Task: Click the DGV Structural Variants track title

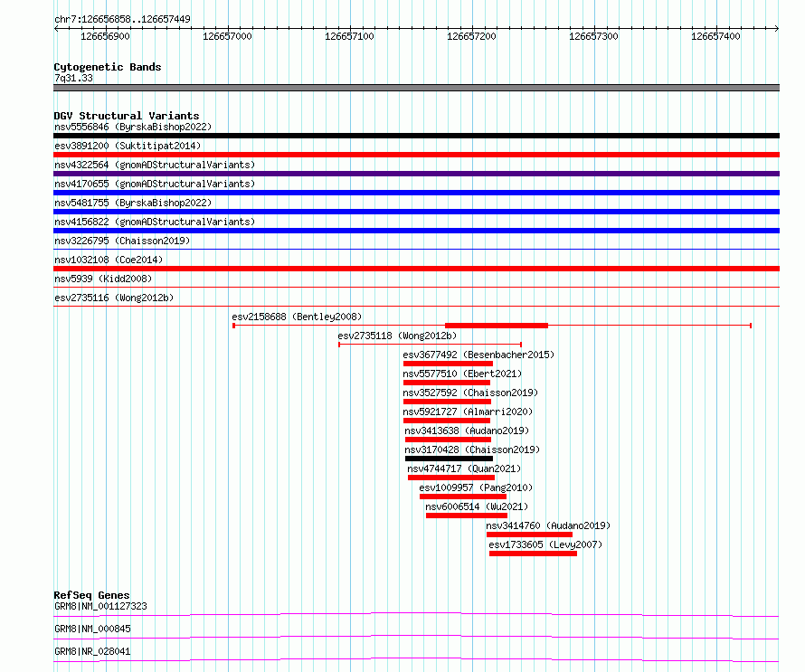Action: [x=127, y=116]
